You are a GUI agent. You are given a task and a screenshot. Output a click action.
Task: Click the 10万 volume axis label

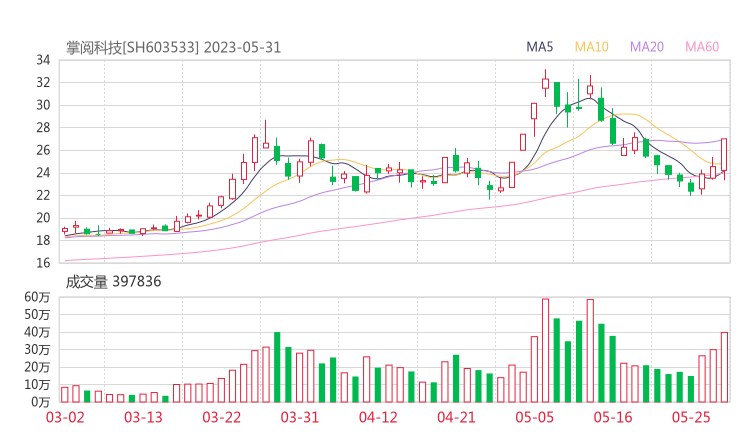37,385
